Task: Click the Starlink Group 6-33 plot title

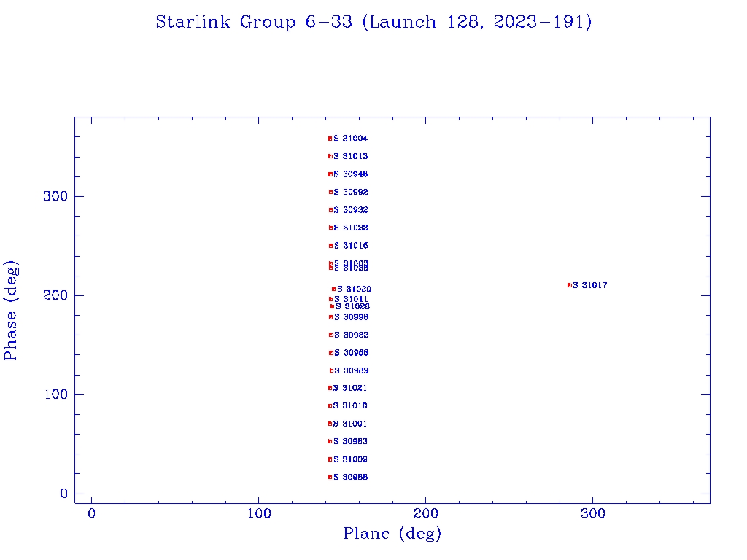Action: click(x=373, y=23)
